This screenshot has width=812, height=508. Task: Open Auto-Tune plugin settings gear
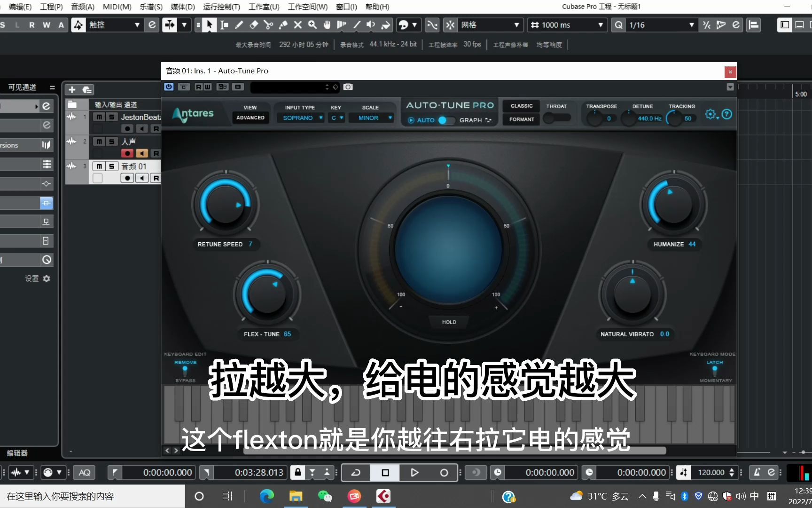(x=710, y=114)
